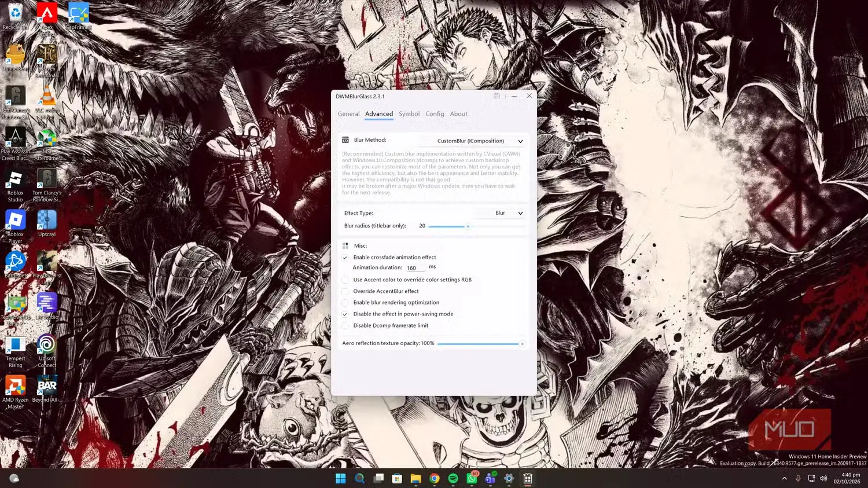Select the AMD Ryzen Master desktop icon
This screenshot has height=488, width=868.
(16, 392)
